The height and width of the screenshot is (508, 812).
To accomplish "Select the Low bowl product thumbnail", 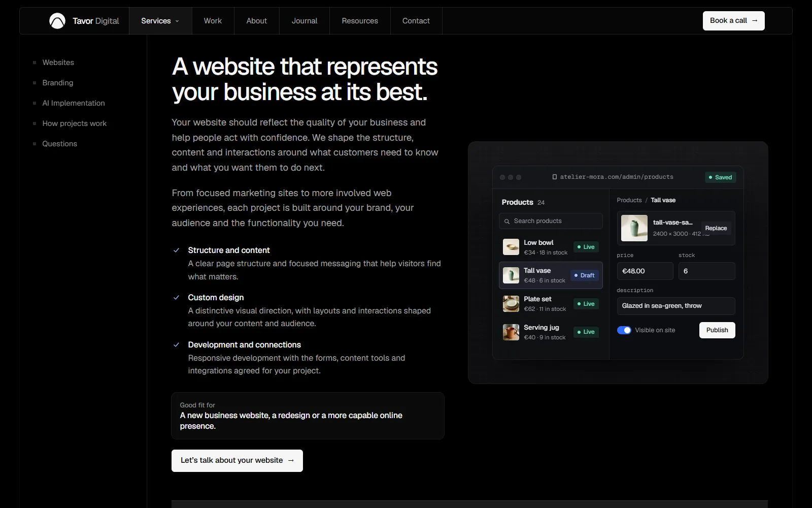I will pyautogui.click(x=511, y=247).
